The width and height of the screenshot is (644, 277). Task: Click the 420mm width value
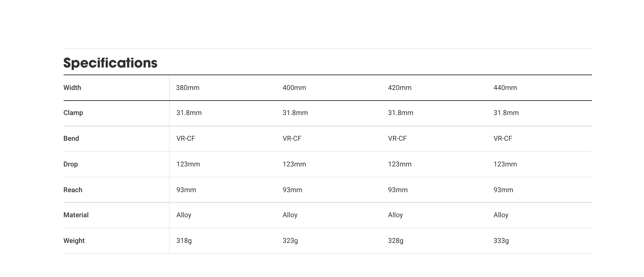pyautogui.click(x=399, y=88)
